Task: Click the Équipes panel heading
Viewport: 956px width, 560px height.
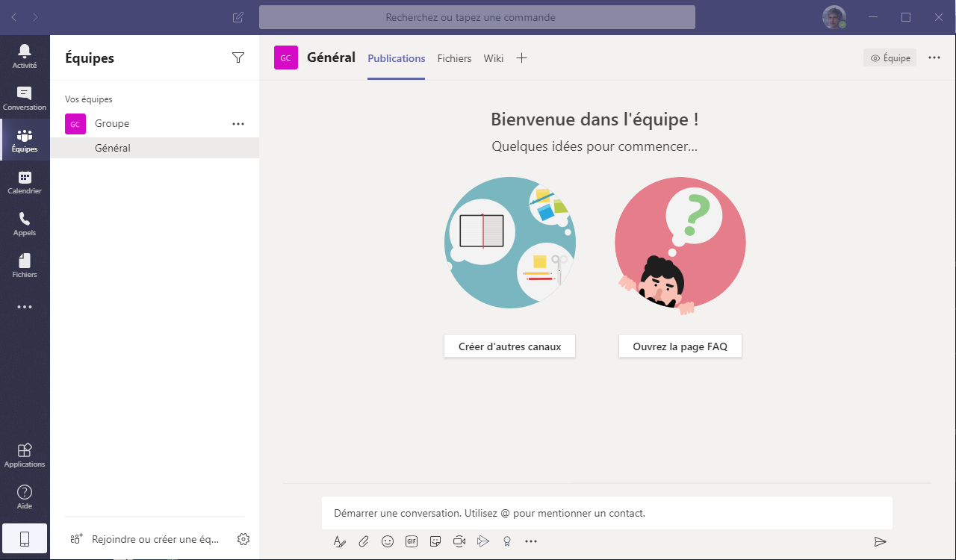Action: pyautogui.click(x=90, y=57)
